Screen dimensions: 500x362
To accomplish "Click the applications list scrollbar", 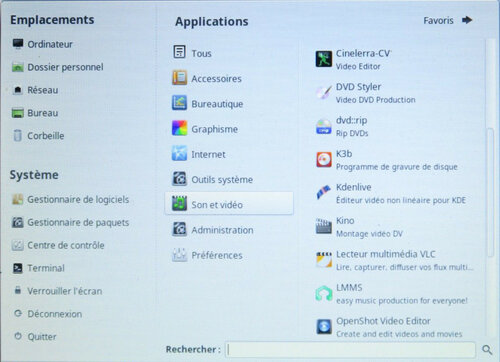I will click(490, 193).
